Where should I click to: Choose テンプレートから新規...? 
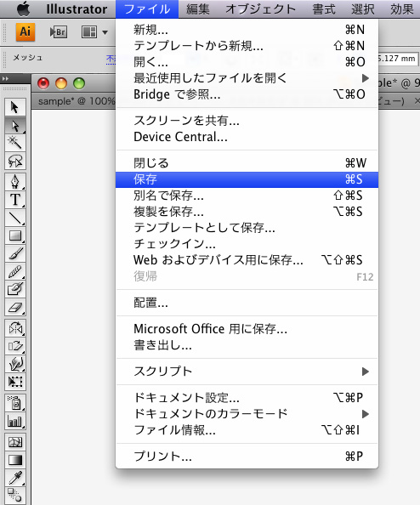[x=247, y=46]
